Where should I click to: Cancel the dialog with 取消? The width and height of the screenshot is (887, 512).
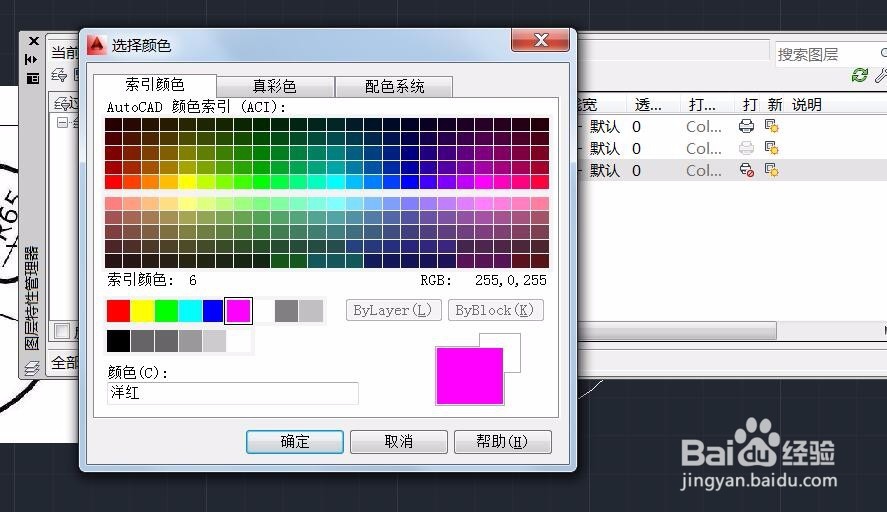tap(399, 441)
